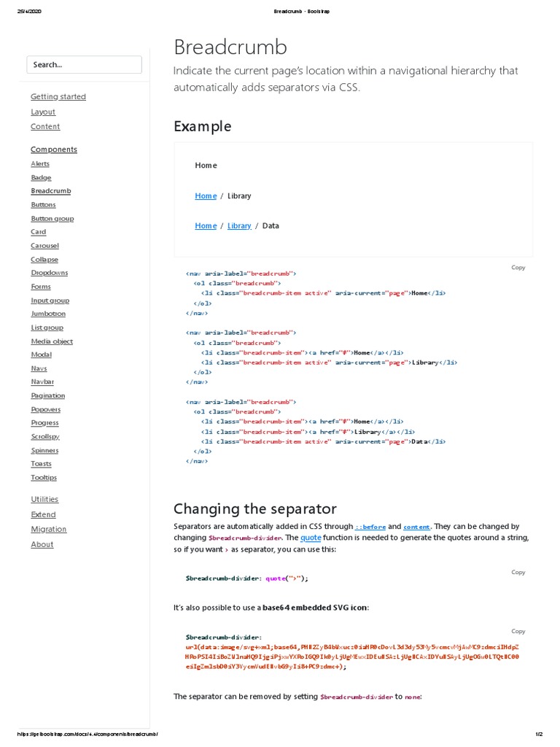Click the Search input field
The image size is (560, 747).
(84, 65)
